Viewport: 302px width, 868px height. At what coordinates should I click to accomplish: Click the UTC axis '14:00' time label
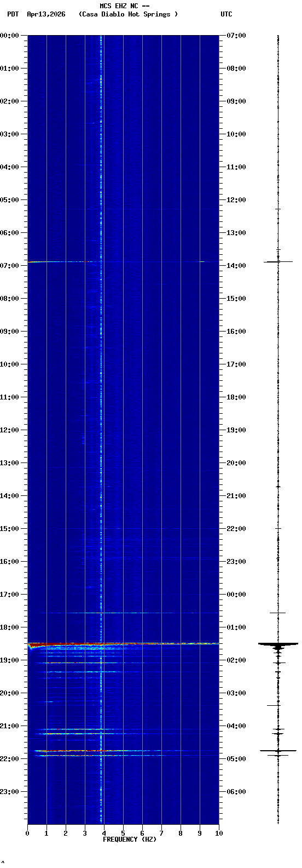click(x=236, y=266)
